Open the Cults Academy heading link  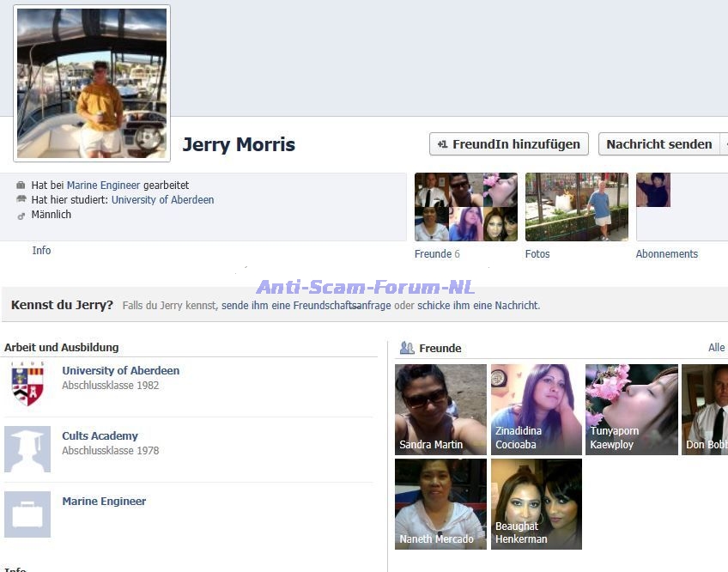pyautogui.click(x=100, y=436)
